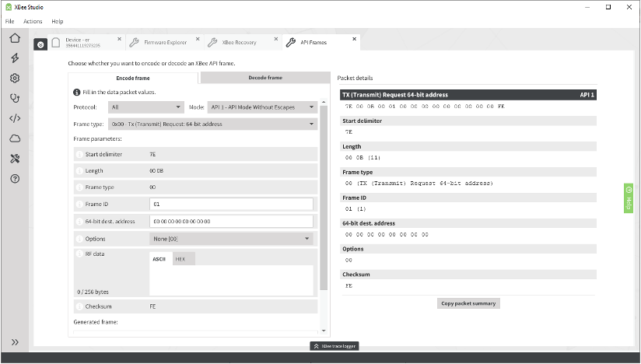Open the code brackets sidebar icon
This screenshot has height=364, width=641.
15,118
